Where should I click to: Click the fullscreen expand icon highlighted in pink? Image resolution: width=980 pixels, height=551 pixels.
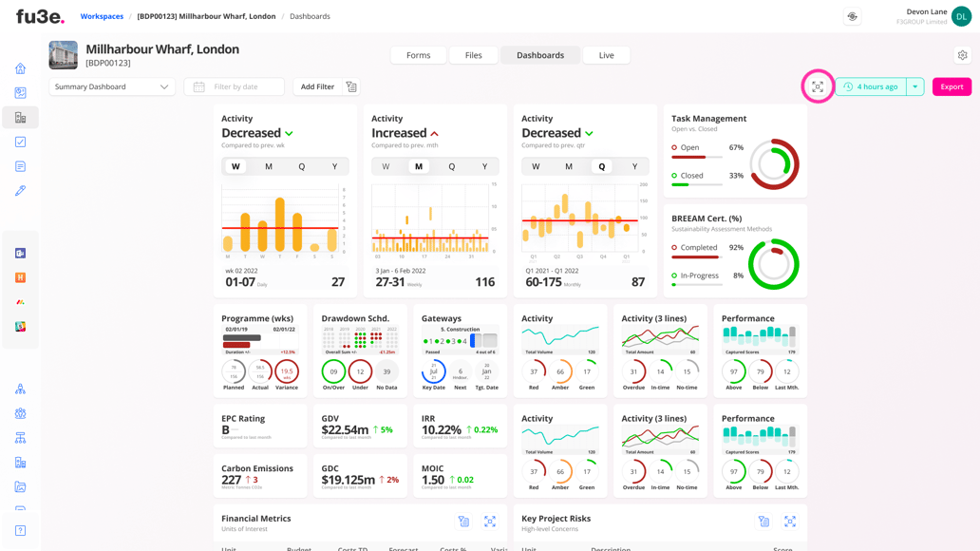pos(818,86)
